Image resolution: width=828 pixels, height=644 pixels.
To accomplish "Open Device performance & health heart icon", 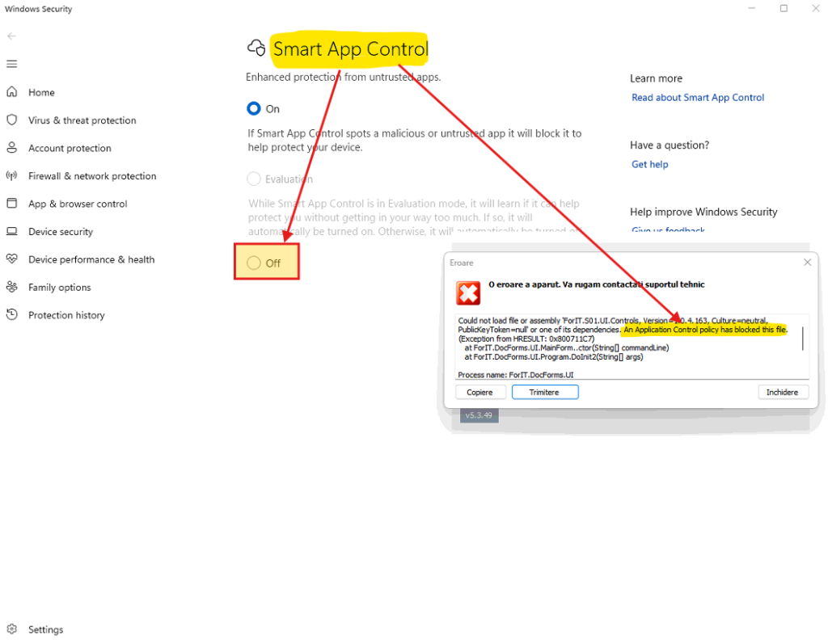I will tap(11, 259).
